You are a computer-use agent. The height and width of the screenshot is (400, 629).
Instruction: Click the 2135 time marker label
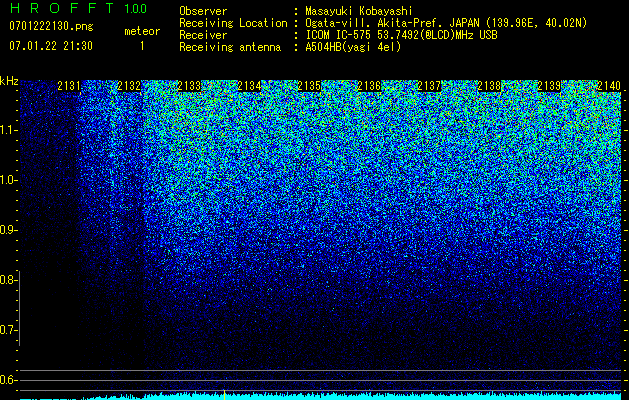pos(309,86)
